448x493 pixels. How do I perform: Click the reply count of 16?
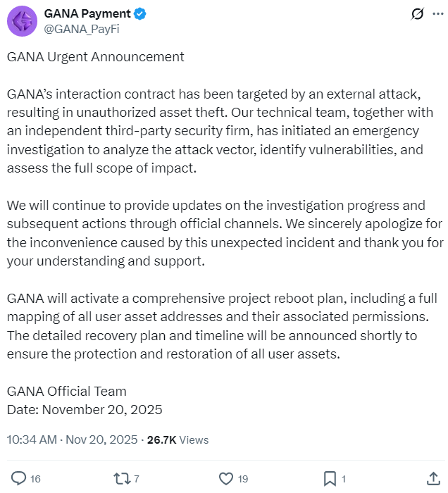[35, 479]
